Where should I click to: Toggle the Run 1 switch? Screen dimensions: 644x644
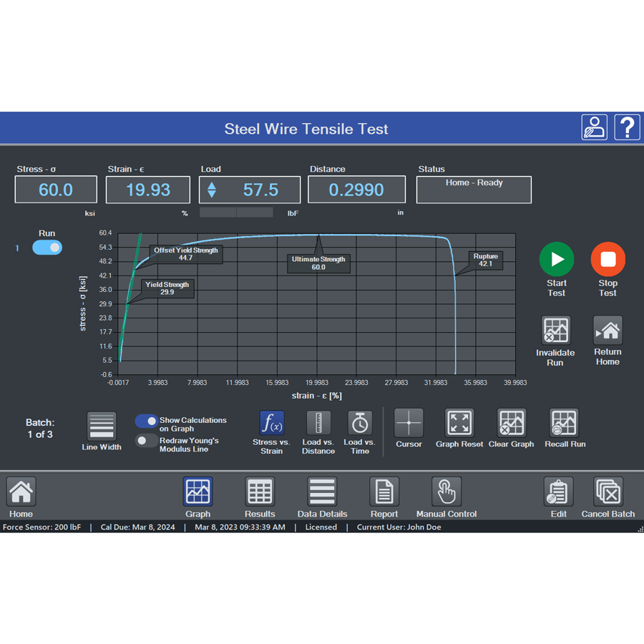tap(47, 248)
